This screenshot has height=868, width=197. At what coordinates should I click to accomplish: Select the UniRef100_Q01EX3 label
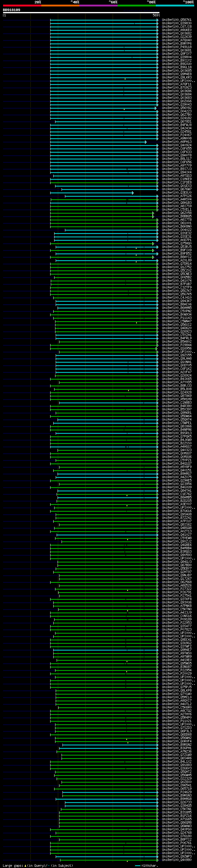[x=177, y=186]
